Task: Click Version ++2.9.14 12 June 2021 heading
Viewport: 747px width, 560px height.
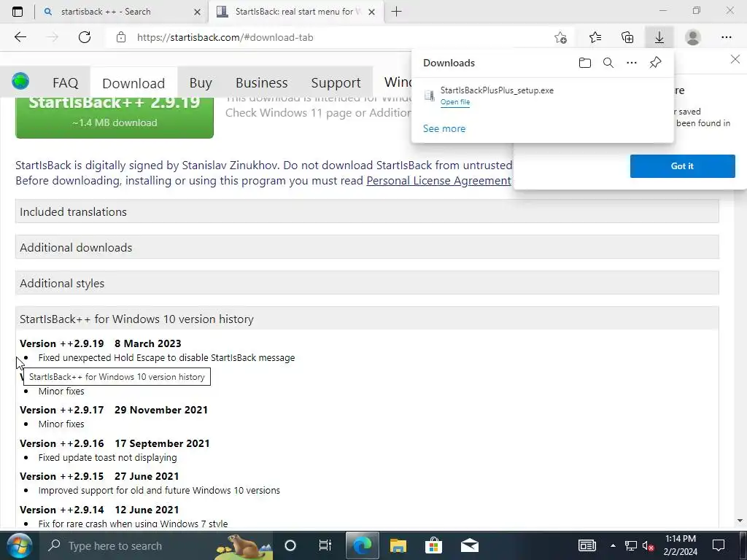Action: [99, 510]
